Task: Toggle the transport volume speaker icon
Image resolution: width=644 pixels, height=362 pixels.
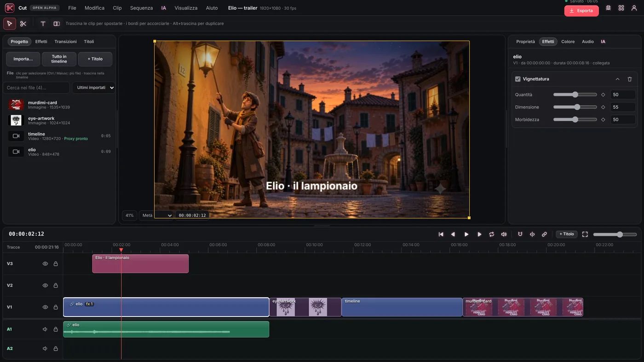Action: [504, 234]
